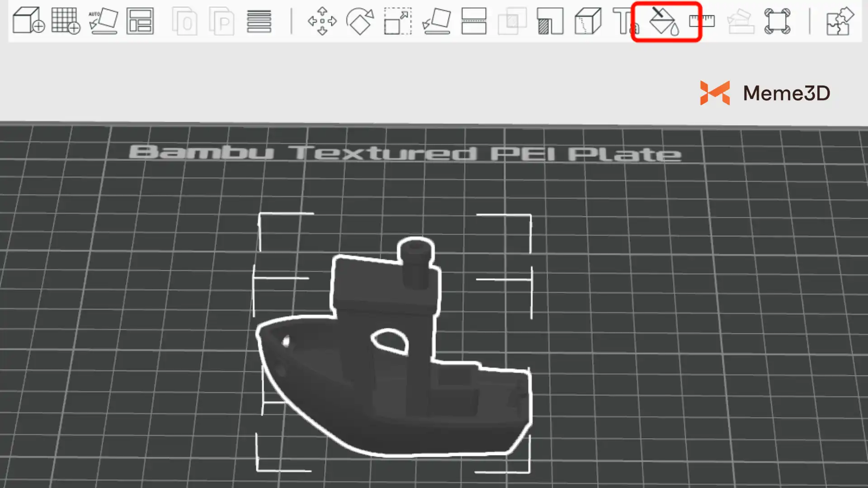Viewport: 868px width, 488px height.
Task: Add a new plate with grid icon
Action: pos(66,21)
